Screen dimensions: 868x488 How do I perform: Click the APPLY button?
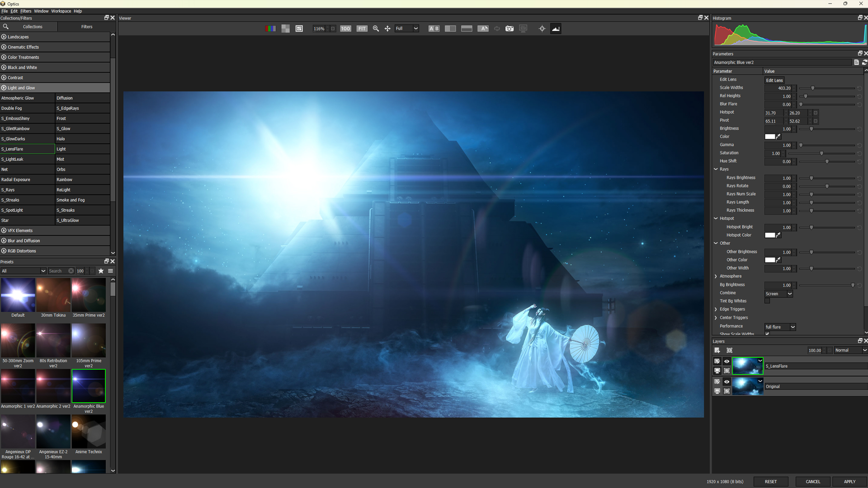(849, 482)
